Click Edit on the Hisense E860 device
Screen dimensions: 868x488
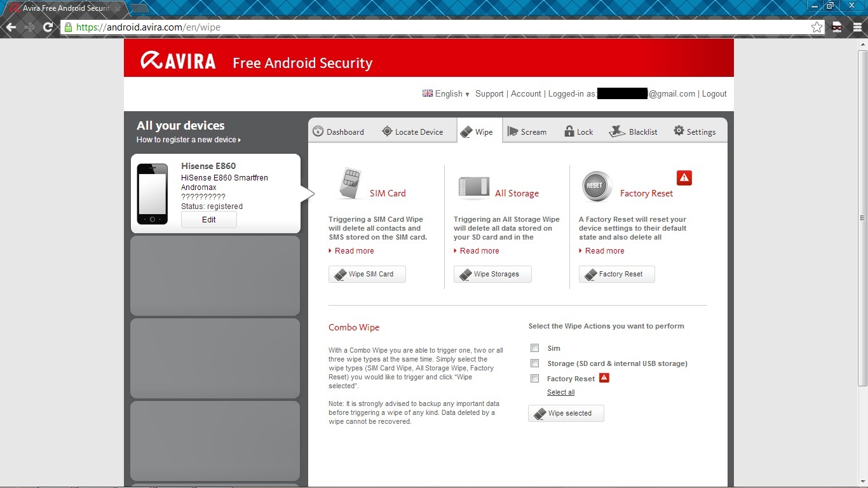209,220
